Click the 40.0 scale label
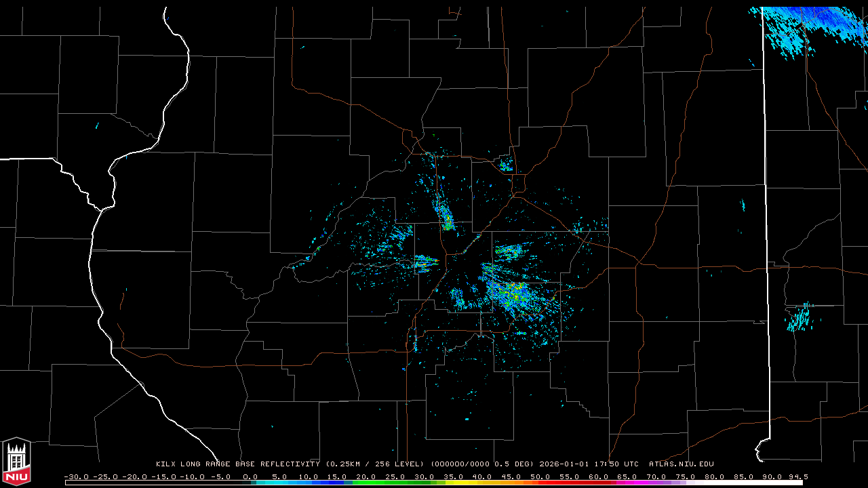The image size is (868, 488). coord(482,476)
